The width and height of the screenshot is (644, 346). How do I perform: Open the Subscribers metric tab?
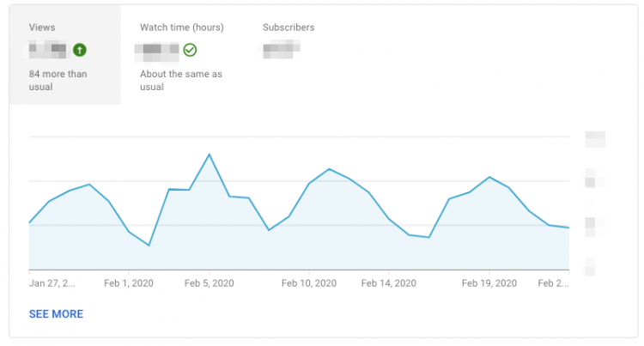pos(289,27)
